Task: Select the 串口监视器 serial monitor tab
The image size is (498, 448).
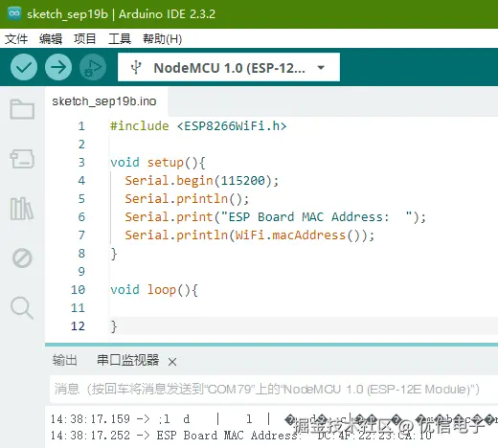Action: (x=127, y=360)
